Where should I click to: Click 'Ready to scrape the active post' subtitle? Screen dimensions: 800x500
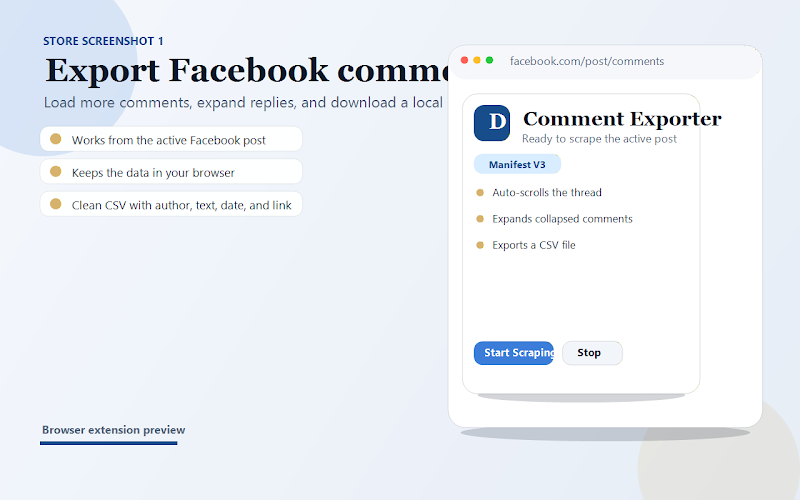599,139
